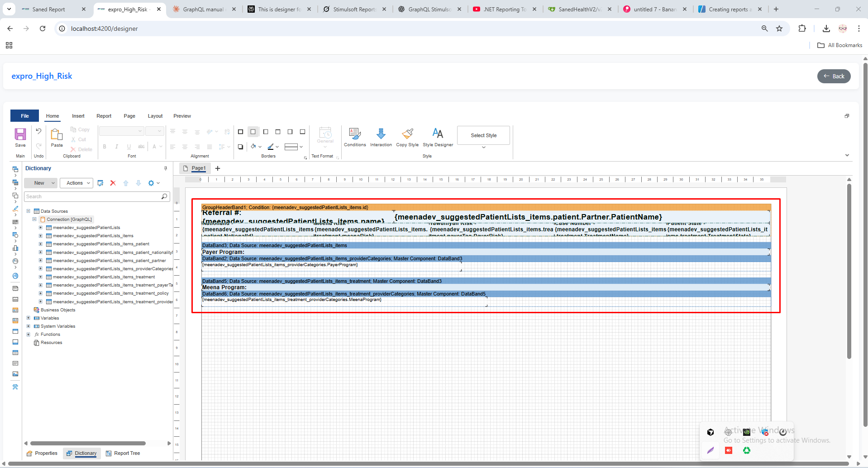868x468 pixels.
Task: Toggle the no-borders button in Borders group
Action: (x=253, y=132)
